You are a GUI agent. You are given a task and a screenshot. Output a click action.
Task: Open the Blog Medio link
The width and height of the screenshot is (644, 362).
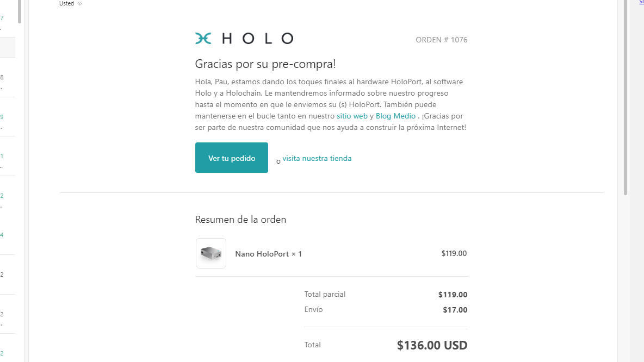pyautogui.click(x=395, y=116)
